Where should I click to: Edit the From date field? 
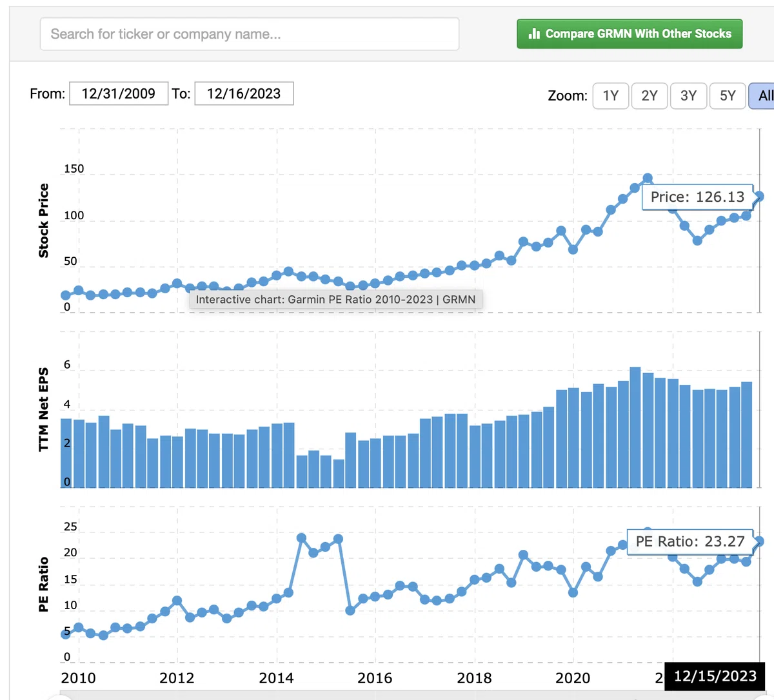coord(119,93)
